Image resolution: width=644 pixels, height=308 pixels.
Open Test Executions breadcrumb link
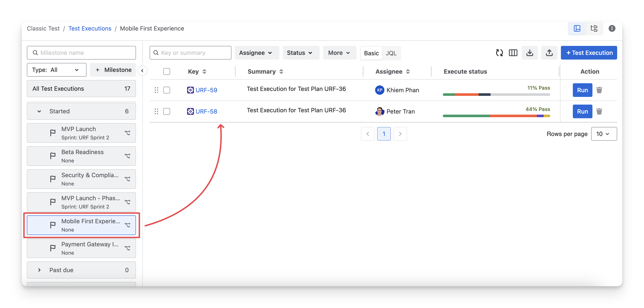click(90, 29)
